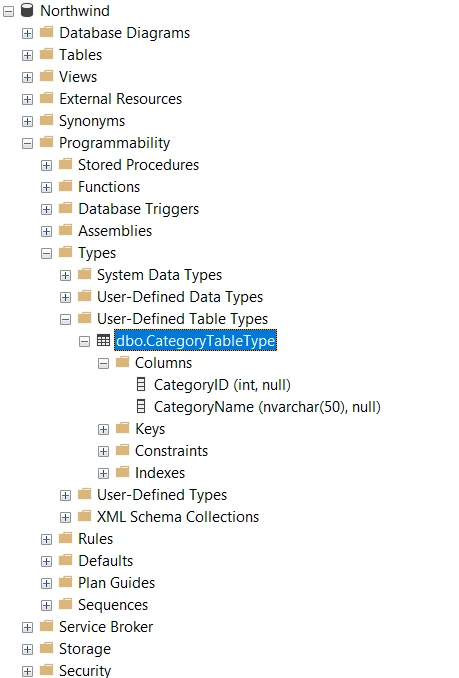The width and height of the screenshot is (459, 678).
Task: Collapse the Programmability node
Action: 27,144
